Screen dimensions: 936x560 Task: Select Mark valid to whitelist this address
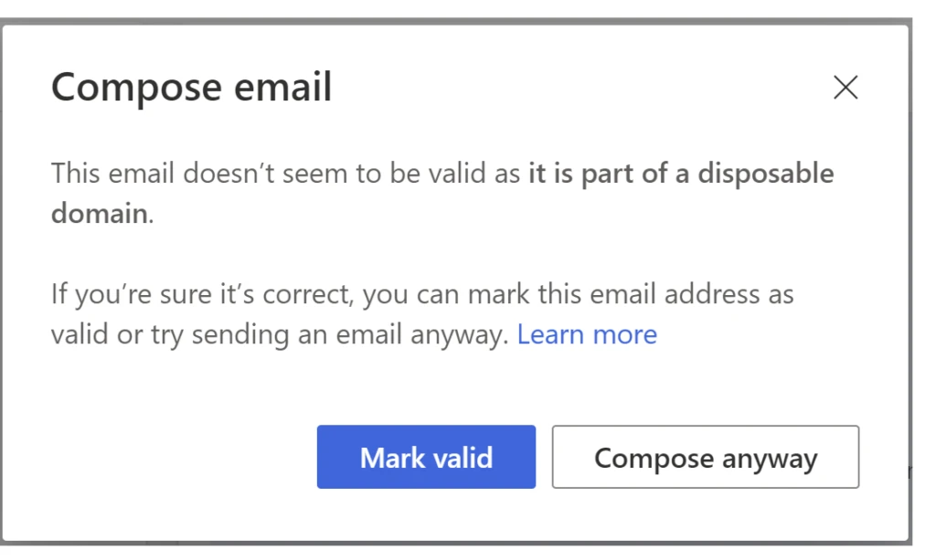(x=426, y=458)
